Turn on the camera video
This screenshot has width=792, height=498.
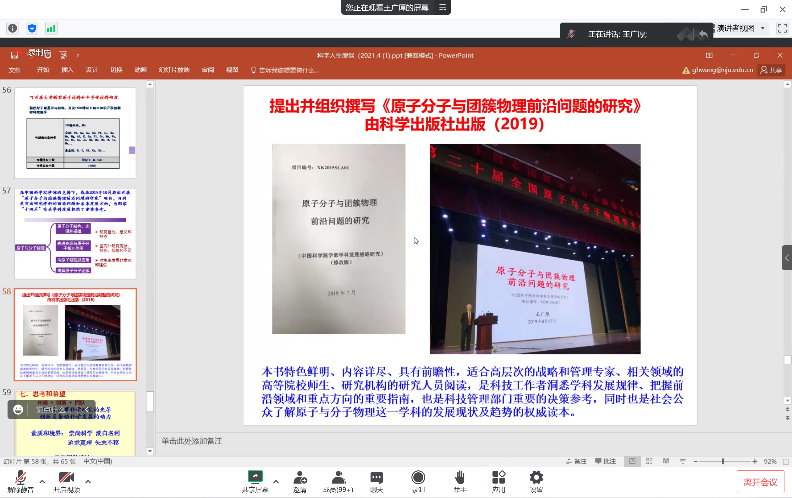tap(67, 479)
